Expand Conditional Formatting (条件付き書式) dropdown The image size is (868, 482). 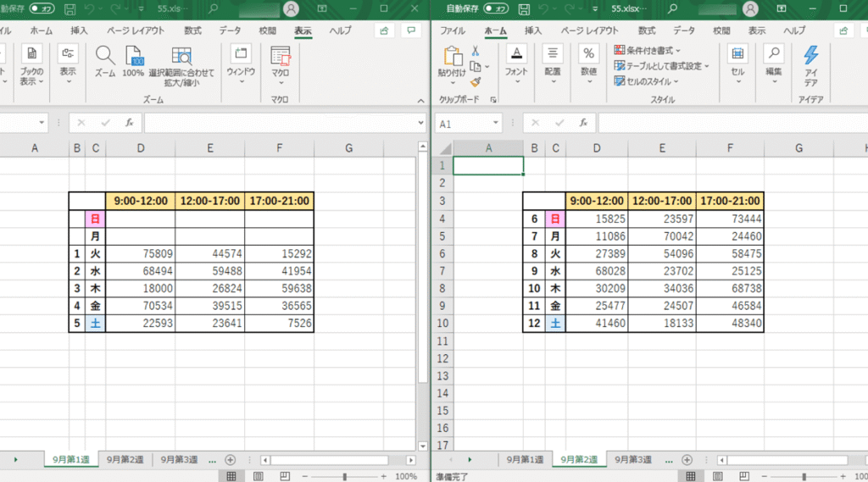click(648, 51)
